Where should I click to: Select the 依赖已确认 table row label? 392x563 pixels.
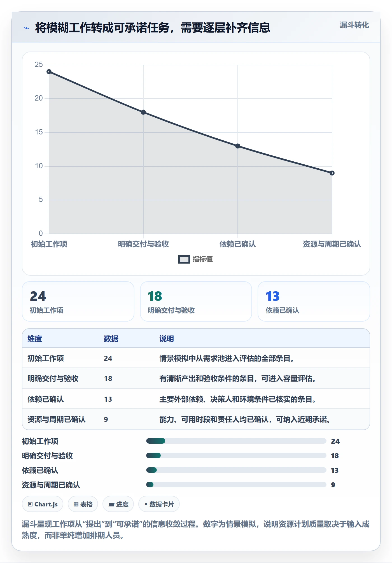(46, 399)
